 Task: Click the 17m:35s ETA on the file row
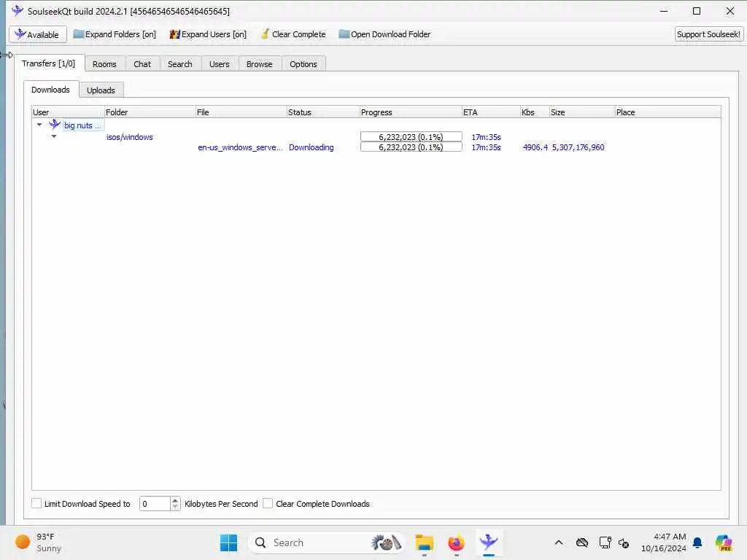[486, 147]
